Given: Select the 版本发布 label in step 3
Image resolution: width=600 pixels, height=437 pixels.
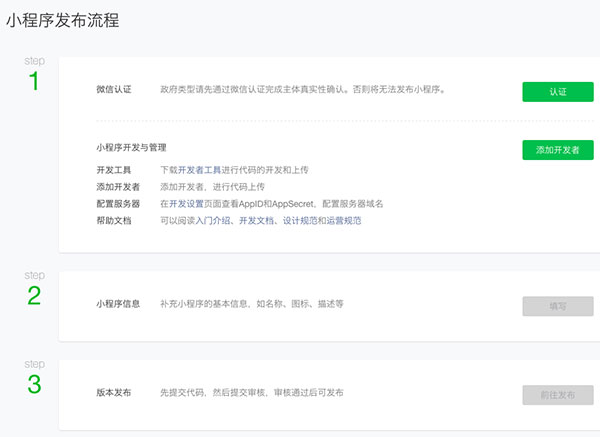Looking at the screenshot, I should click(x=113, y=392).
